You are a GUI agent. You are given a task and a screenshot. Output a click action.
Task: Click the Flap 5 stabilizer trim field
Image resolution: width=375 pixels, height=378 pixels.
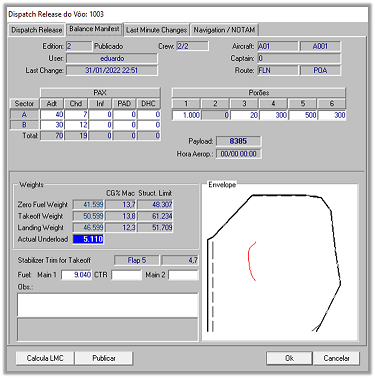(x=137, y=260)
